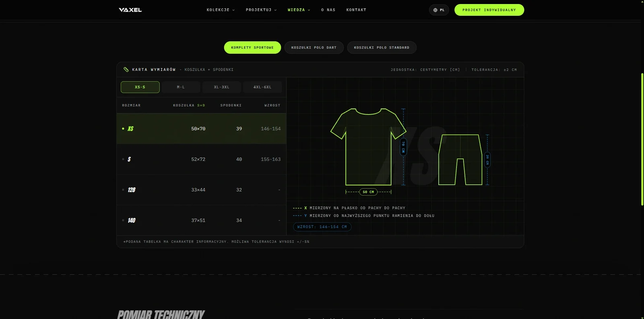Select the Koszulki polo dart tab
Viewport: 644px width, 319px height.
(x=314, y=48)
